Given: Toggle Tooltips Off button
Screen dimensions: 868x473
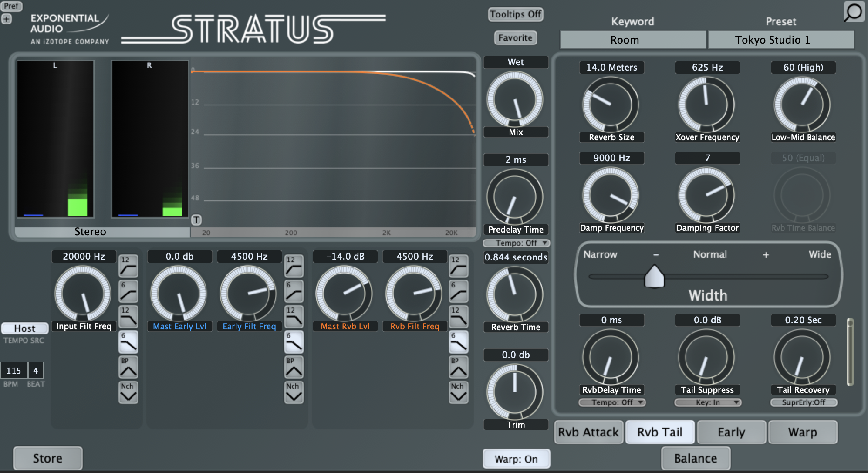Looking at the screenshot, I should pyautogui.click(x=516, y=14).
